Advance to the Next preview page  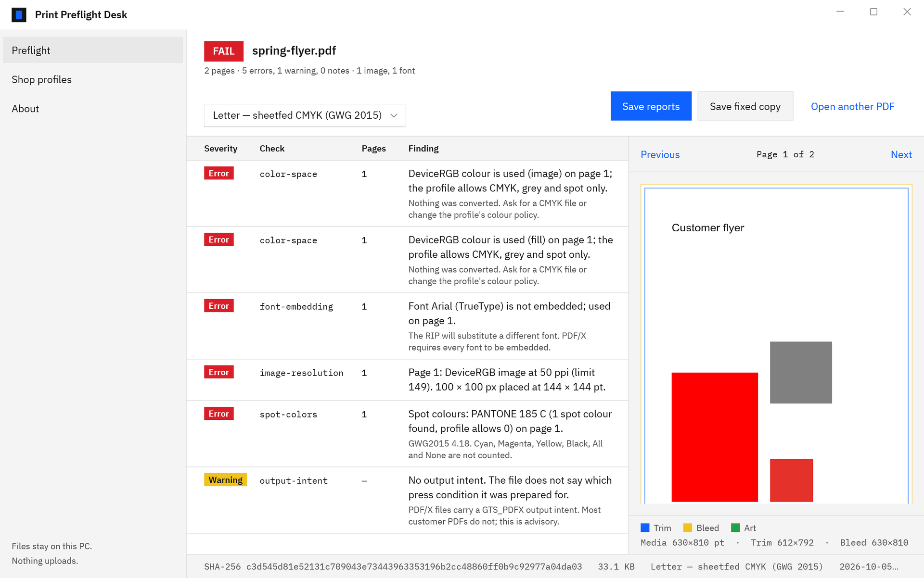901,154
